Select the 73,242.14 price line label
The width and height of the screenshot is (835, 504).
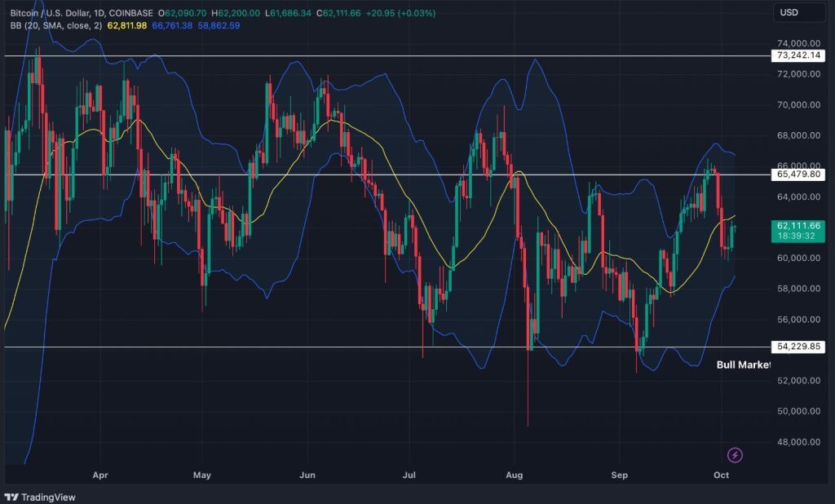[x=797, y=55]
